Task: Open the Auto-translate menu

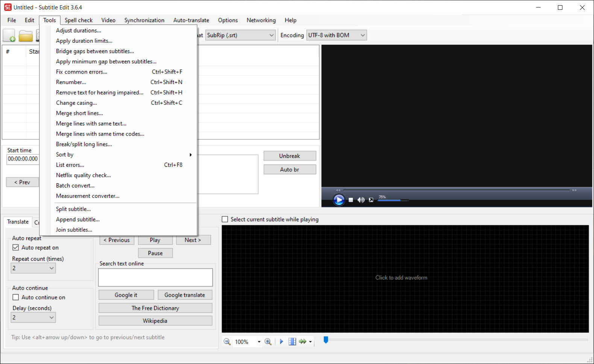Action: tap(191, 20)
